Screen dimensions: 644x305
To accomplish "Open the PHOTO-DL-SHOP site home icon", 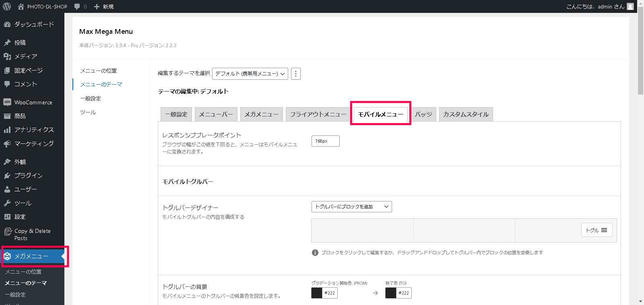I will click(x=21, y=6).
